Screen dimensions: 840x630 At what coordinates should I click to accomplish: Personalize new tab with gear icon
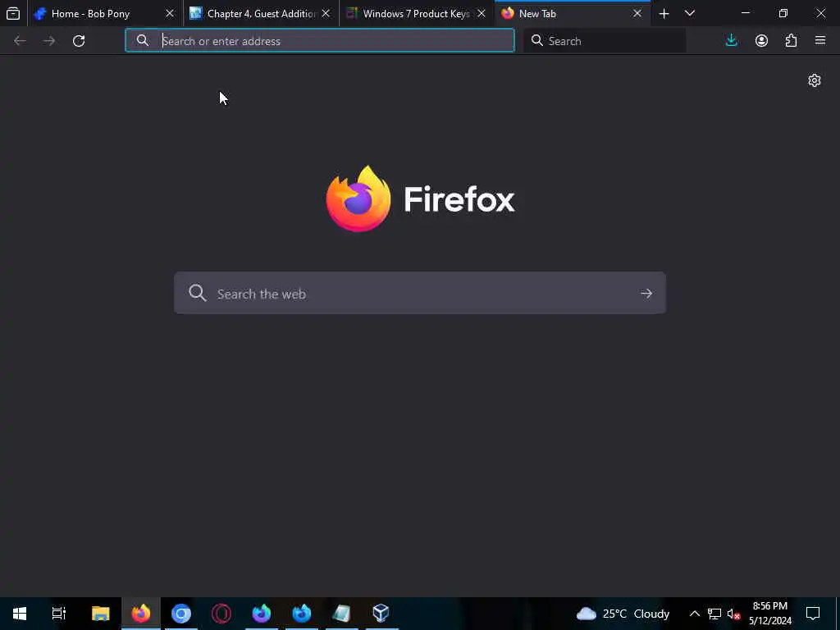click(x=815, y=80)
